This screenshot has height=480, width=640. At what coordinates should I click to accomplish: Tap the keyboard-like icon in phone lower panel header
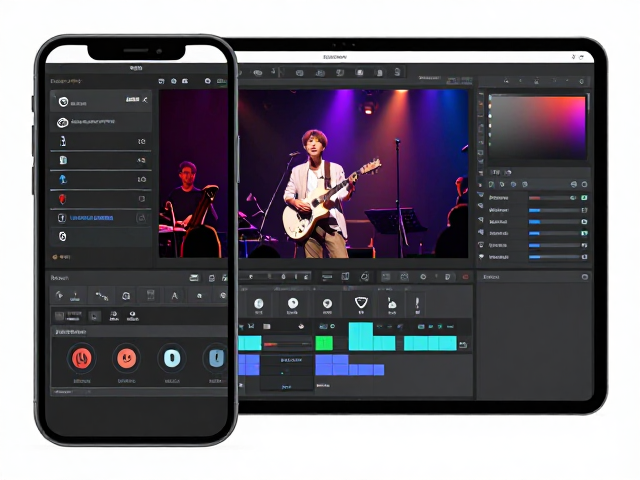pyautogui.click(x=194, y=278)
